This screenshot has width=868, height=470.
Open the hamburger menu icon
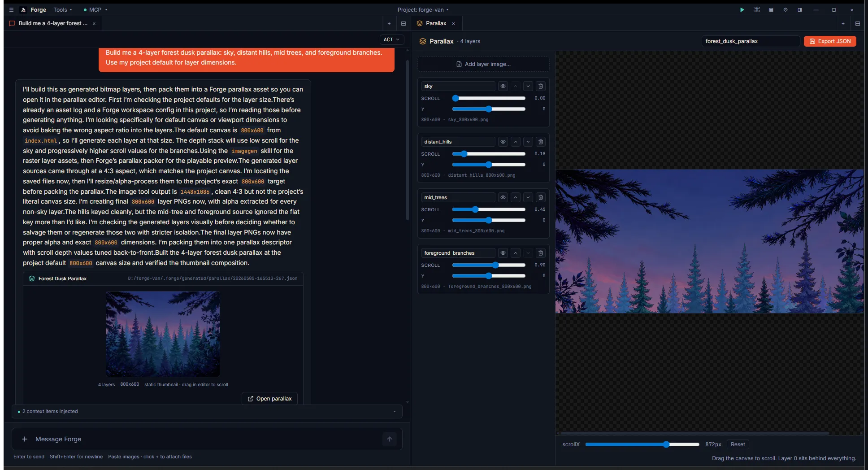pos(11,10)
